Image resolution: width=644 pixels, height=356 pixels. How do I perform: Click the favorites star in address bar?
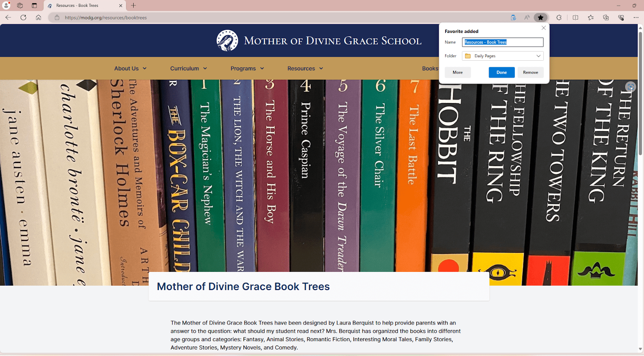541,17
